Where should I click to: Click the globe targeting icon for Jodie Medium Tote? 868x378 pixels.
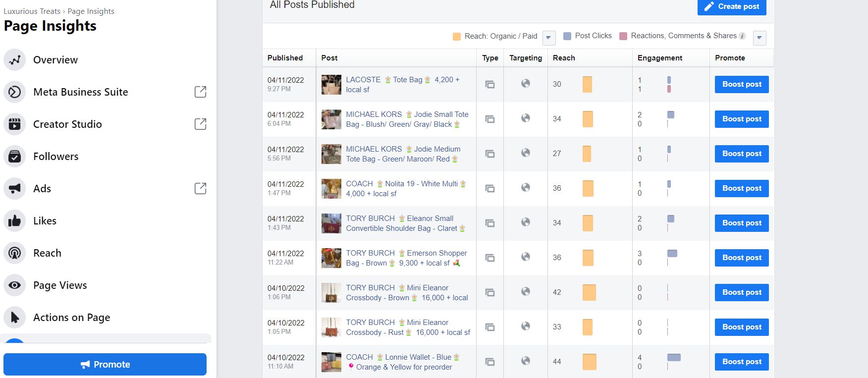tap(526, 153)
